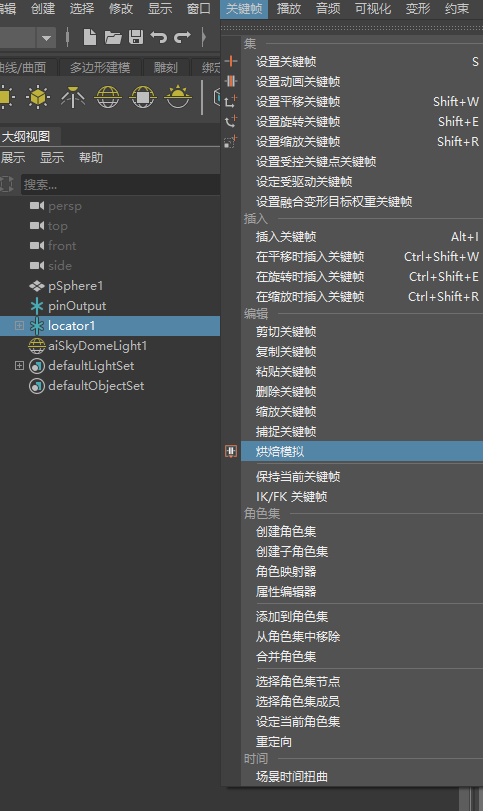The height and width of the screenshot is (811, 483).
Task: Click the defaultObjectSet set icon
Action: point(37,386)
